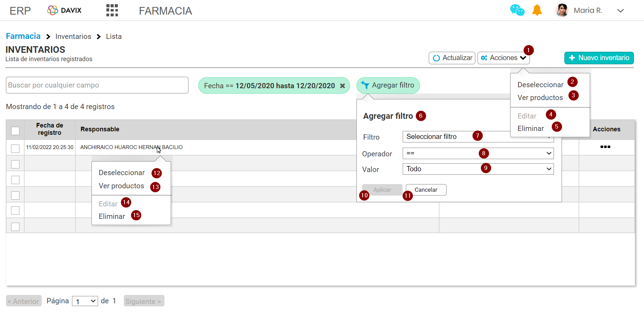
Task: Click the DAVIX logo
Action: 64,10
